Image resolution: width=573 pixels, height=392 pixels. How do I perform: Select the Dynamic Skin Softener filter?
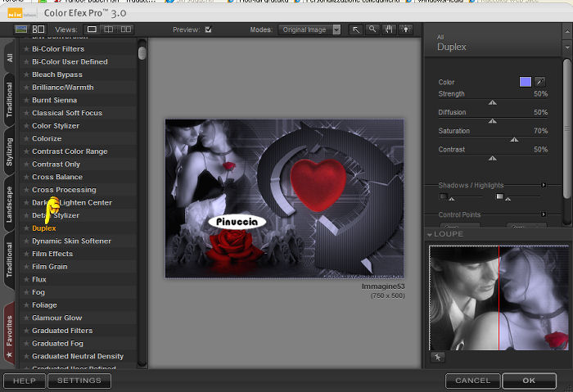coord(72,241)
